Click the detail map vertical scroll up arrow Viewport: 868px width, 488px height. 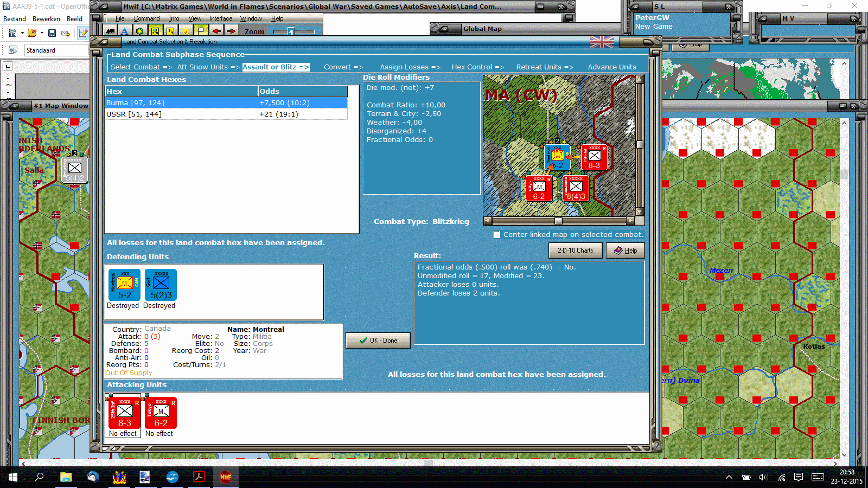(x=640, y=79)
